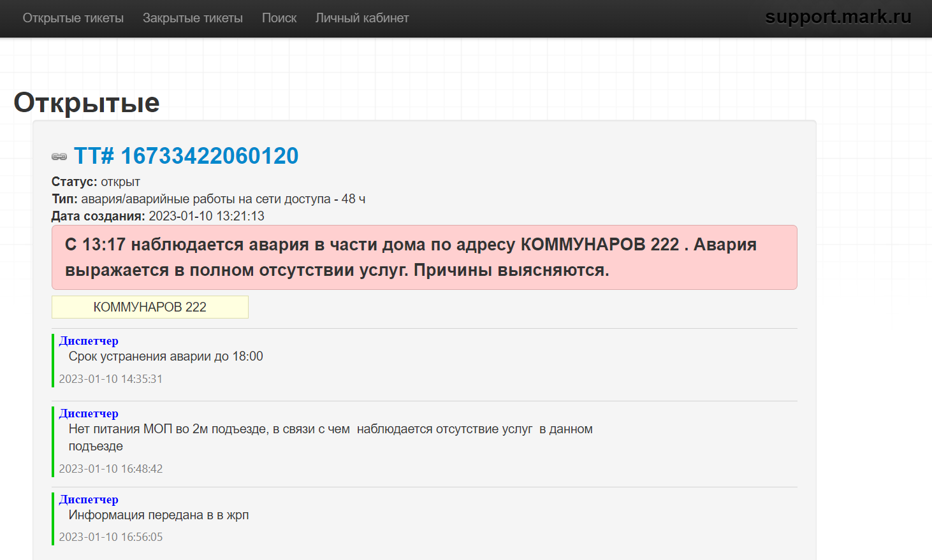Open Личный кабинет
The image size is (932, 560).
(362, 18)
